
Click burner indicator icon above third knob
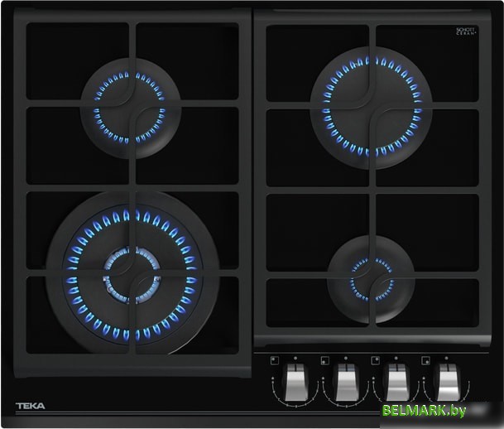[x=375, y=360]
